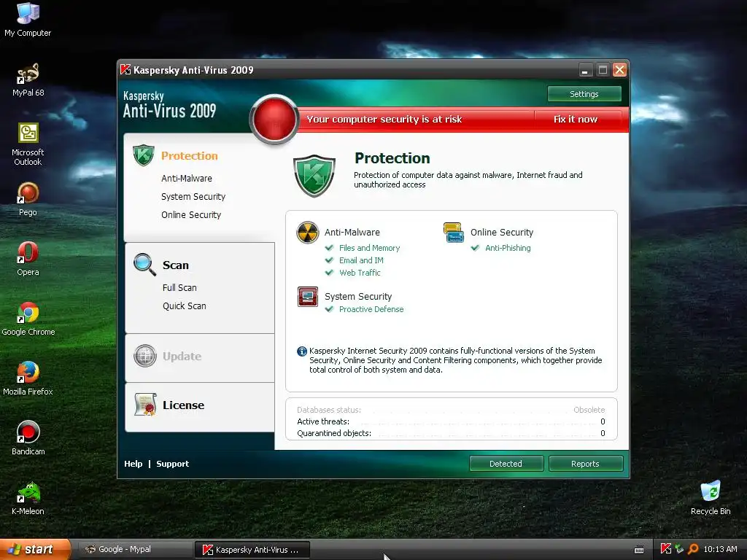Open System Security in the sidebar

coord(193,197)
